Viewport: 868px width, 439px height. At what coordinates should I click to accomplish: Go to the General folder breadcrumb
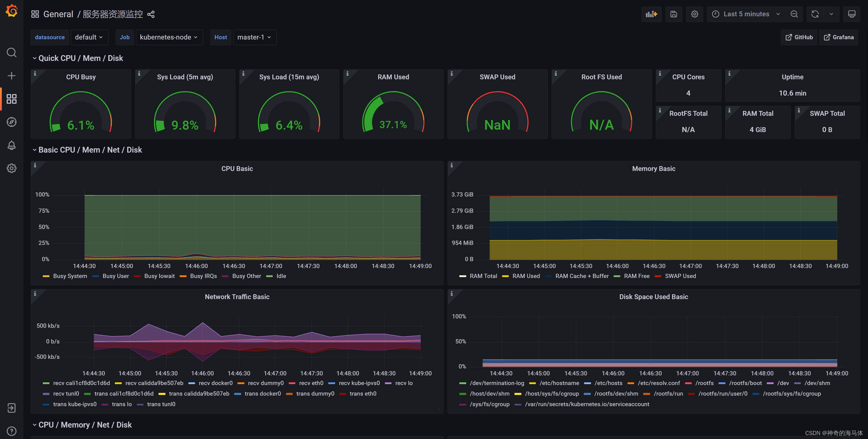(58, 14)
